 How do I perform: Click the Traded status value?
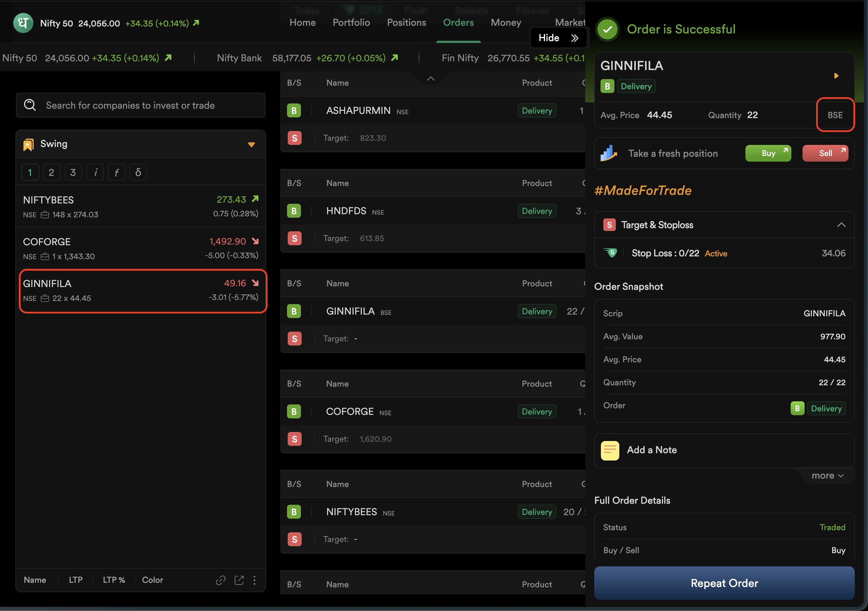(832, 527)
